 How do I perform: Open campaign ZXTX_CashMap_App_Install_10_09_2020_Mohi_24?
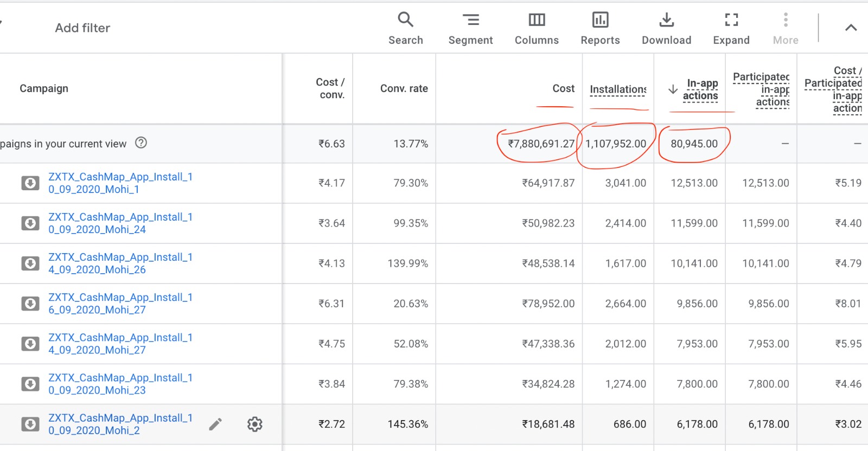[x=120, y=223]
